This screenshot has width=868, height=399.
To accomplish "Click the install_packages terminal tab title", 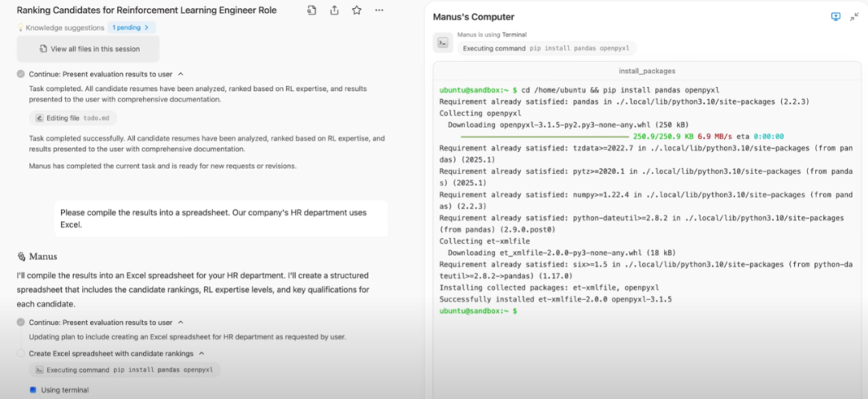I will pyautogui.click(x=648, y=71).
